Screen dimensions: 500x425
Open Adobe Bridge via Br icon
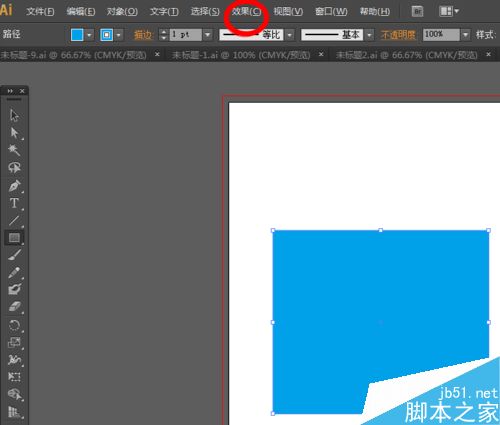click(x=417, y=11)
